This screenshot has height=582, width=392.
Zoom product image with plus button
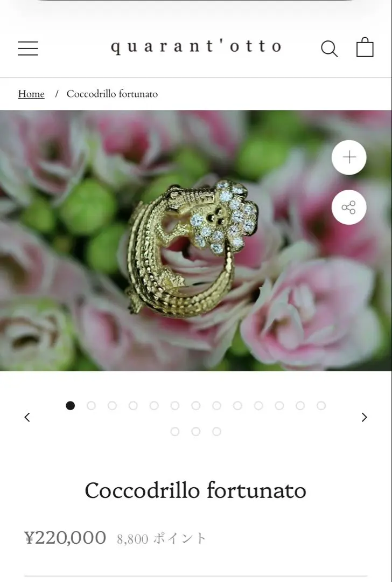tap(349, 157)
